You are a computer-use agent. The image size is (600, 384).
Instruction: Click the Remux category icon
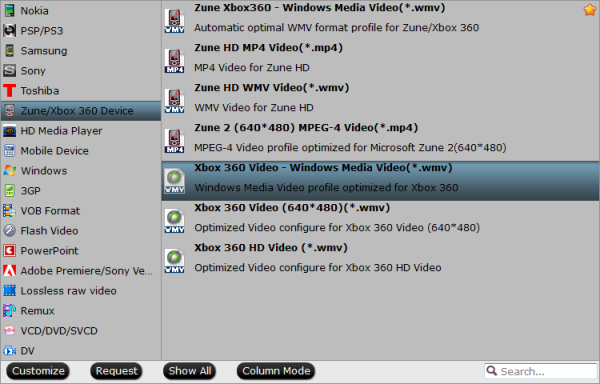point(9,311)
